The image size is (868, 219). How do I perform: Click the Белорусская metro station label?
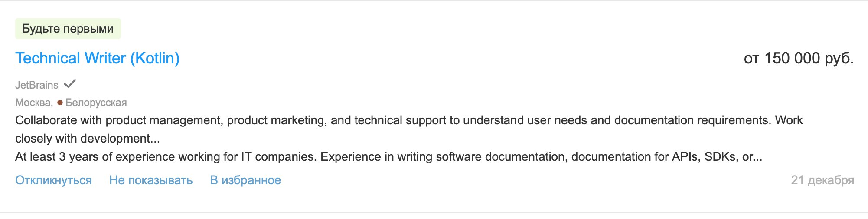96,103
